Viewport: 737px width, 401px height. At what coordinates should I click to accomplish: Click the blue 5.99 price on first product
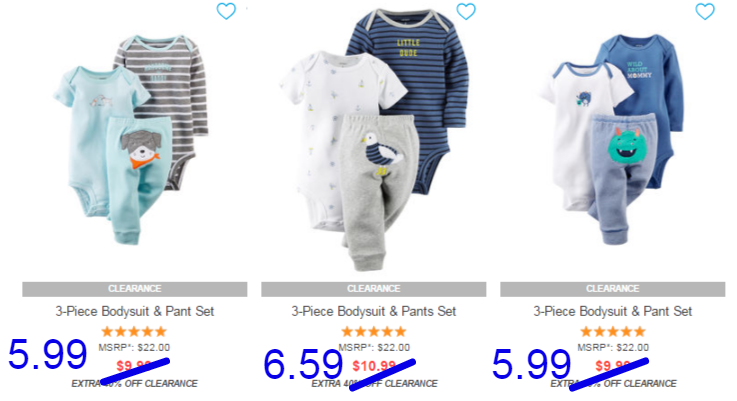47,354
